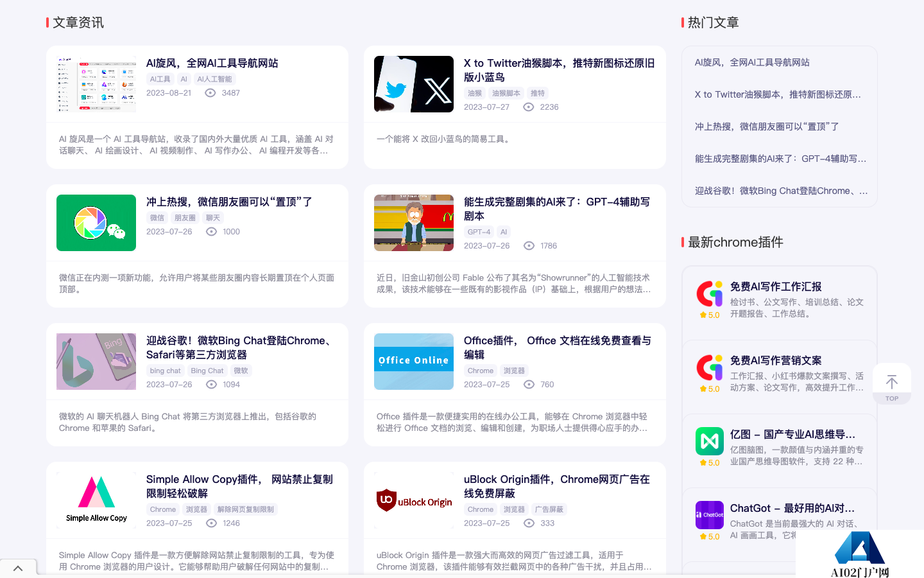
Task: Click the star rating on 免费AI写作工作汇报
Action: coord(710,315)
